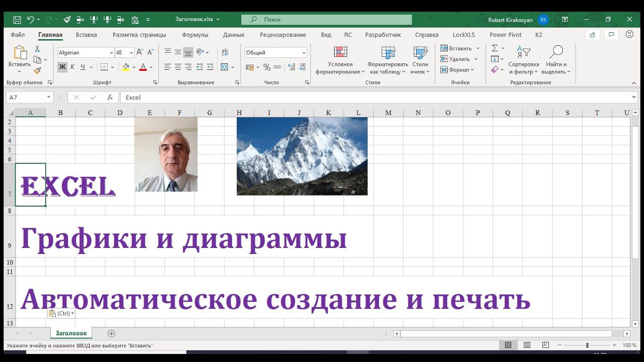Apply comma thousands separator style
Screen dimensions: 644x362
[278, 67]
